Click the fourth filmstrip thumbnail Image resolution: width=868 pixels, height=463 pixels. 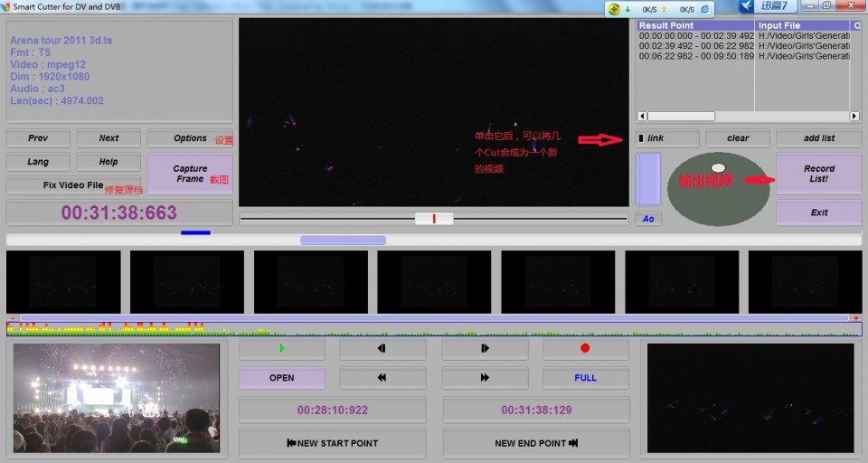(434, 282)
